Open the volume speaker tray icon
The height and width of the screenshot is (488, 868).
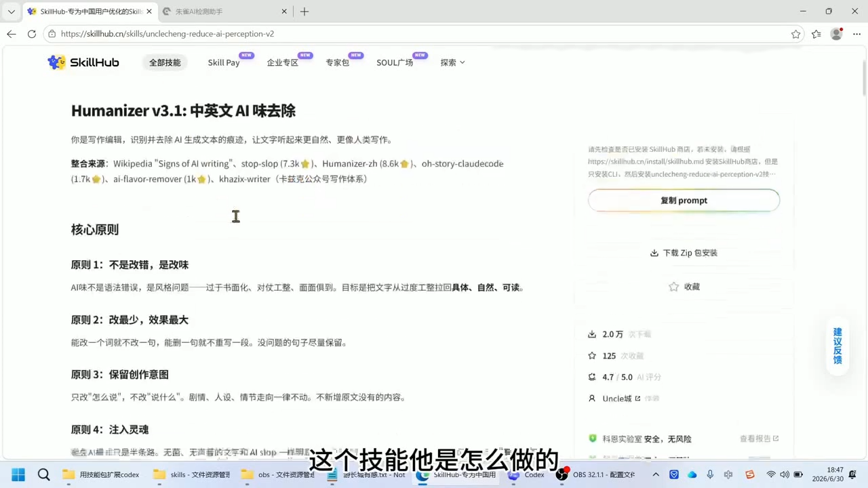click(x=785, y=474)
